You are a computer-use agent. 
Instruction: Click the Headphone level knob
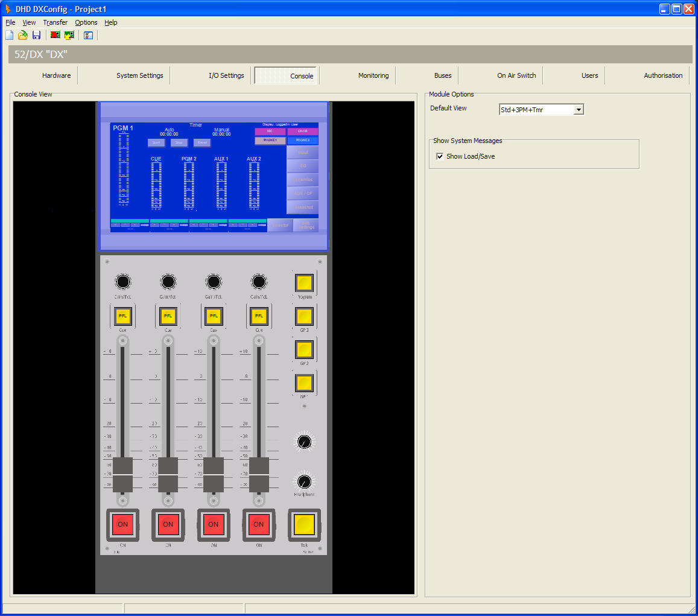[x=305, y=481]
